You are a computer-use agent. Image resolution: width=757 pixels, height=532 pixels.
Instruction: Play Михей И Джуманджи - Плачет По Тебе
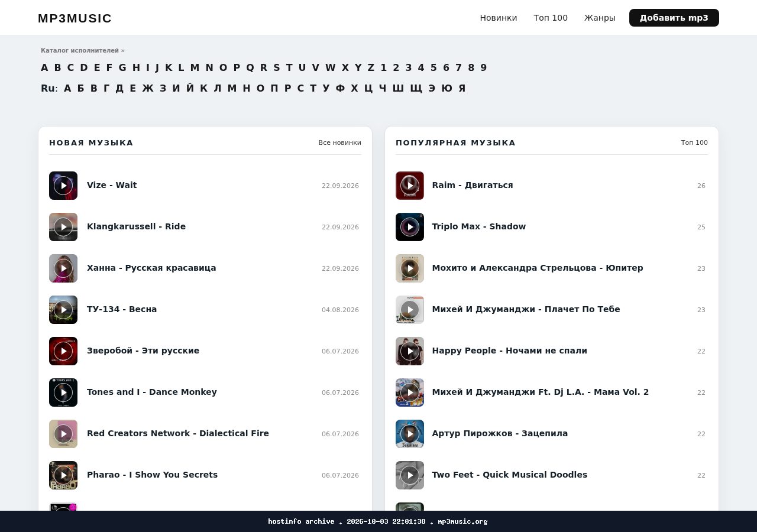point(410,310)
